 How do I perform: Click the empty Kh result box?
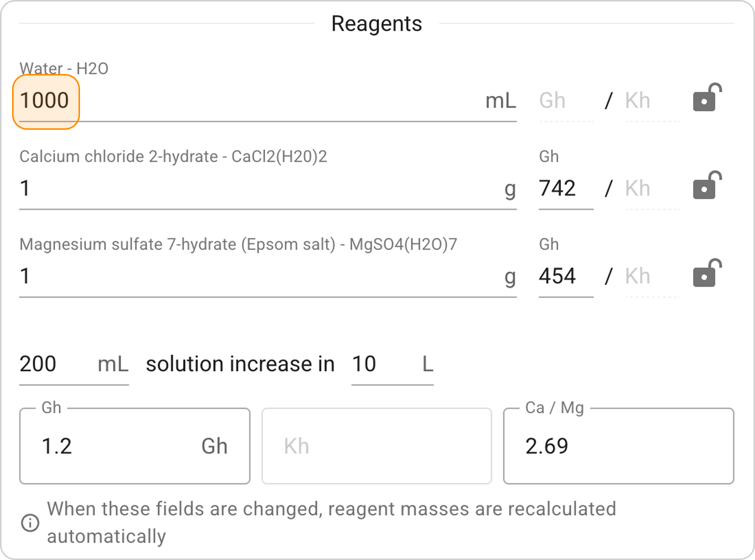tap(377, 446)
